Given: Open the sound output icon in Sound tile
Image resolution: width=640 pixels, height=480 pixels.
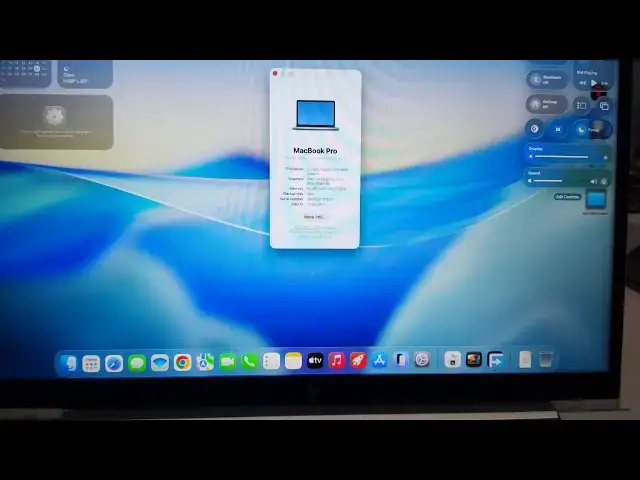Looking at the screenshot, I should coord(604,182).
